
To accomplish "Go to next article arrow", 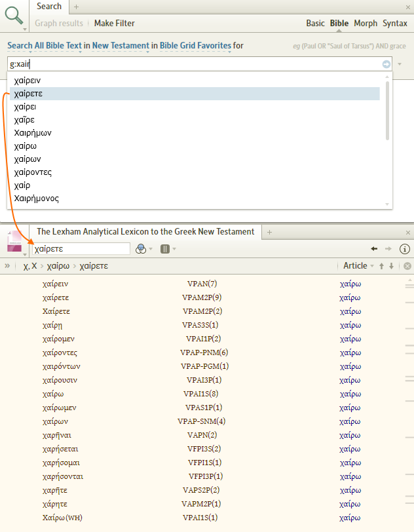I will pyautogui.click(x=391, y=266).
